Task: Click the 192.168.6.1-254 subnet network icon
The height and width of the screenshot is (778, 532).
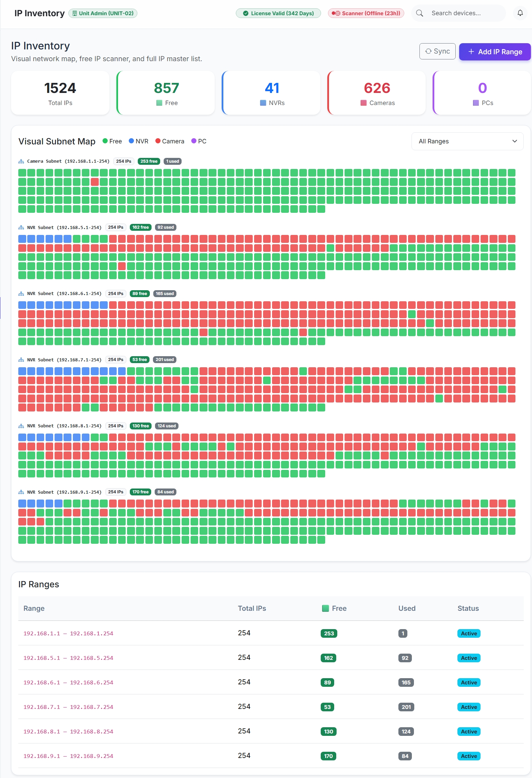Action: click(21, 294)
